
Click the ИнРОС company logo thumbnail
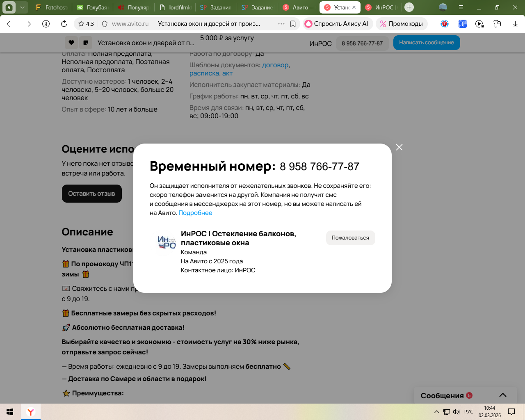click(x=167, y=242)
